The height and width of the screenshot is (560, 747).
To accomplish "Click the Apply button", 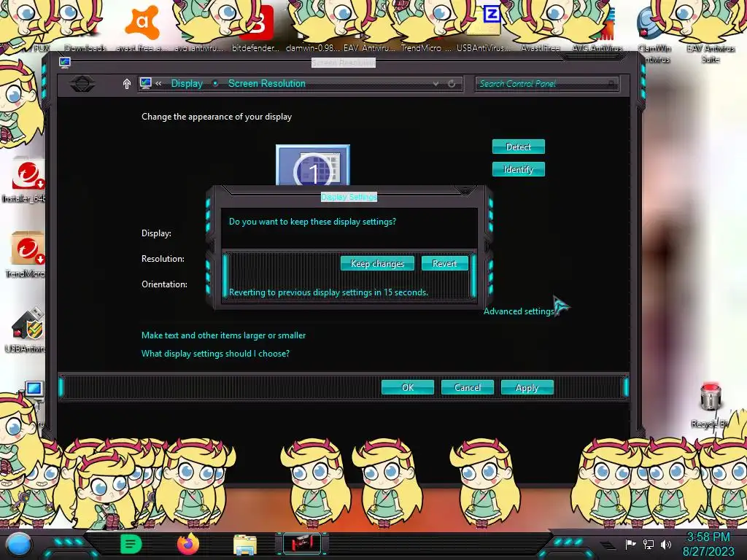I will (x=527, y=387).
